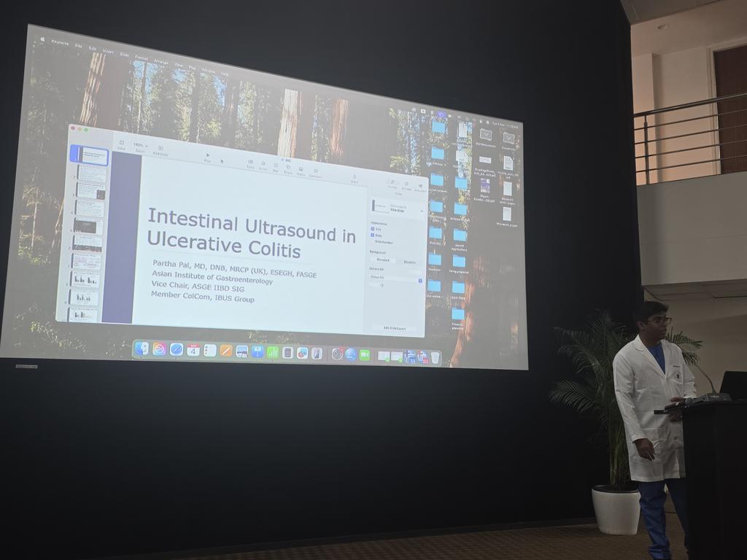Insert a Table from the toolbar
747x560 pixels.
[250, 163]
